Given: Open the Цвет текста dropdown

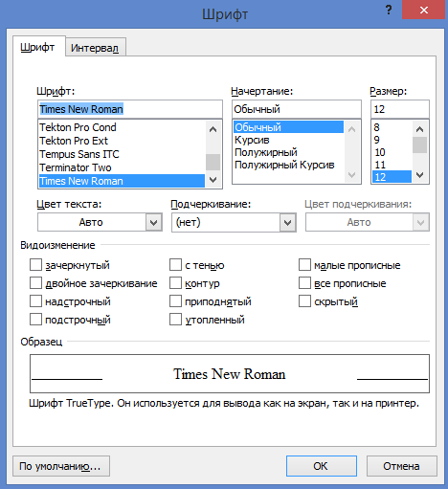Looking at the screenshot, I should coord(100,222).
